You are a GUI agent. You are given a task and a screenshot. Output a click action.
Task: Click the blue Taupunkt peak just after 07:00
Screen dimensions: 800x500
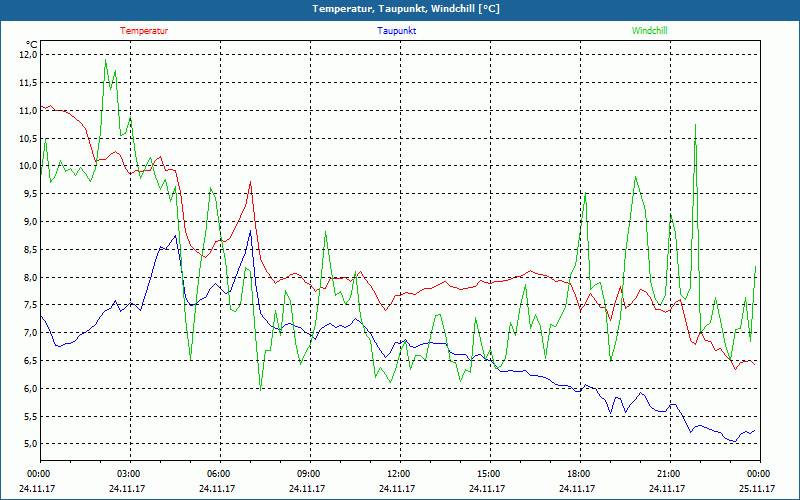(251, 231)
